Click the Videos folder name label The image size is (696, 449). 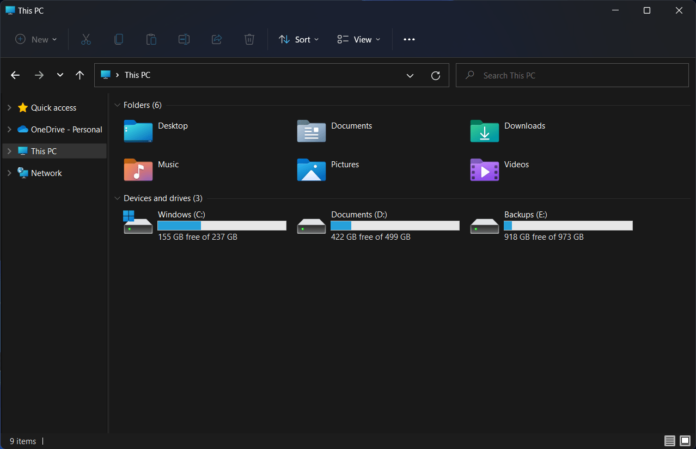click(x=516, y=165)
